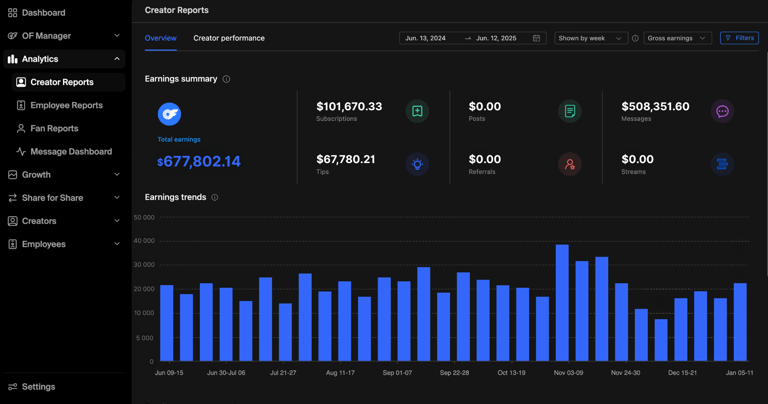The image size is (768, 404).
Task: Open the calendar icon in date range
Action: 536,38
